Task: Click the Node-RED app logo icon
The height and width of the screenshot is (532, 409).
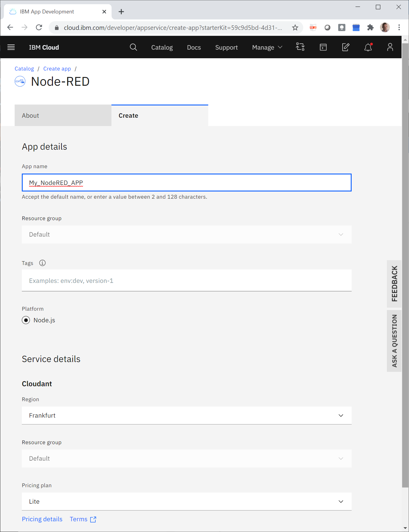Action: pos(20,82)
